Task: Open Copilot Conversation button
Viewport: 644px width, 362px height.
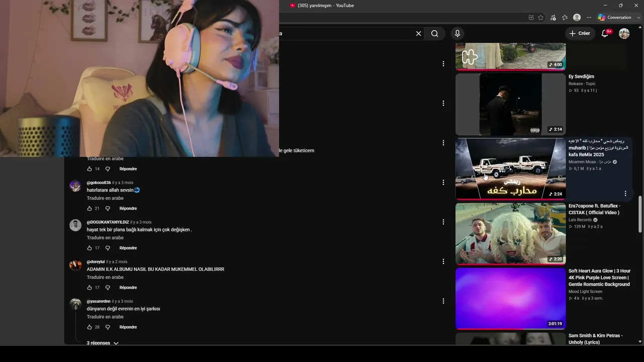Action: (x=614, y=18)
